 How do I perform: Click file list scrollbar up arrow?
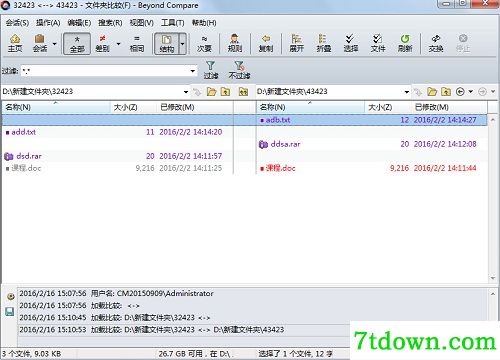(x=493, y=119)
